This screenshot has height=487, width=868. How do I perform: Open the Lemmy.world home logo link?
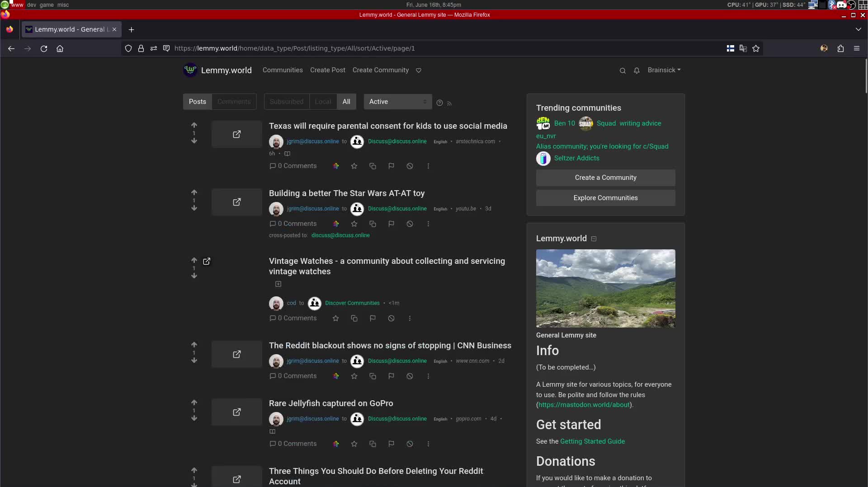(x=218, y=70)
